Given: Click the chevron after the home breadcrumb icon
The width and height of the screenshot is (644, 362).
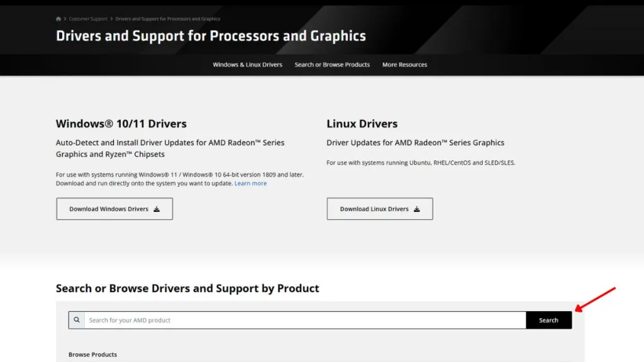Looking at the screenshot, I should 65,19.
